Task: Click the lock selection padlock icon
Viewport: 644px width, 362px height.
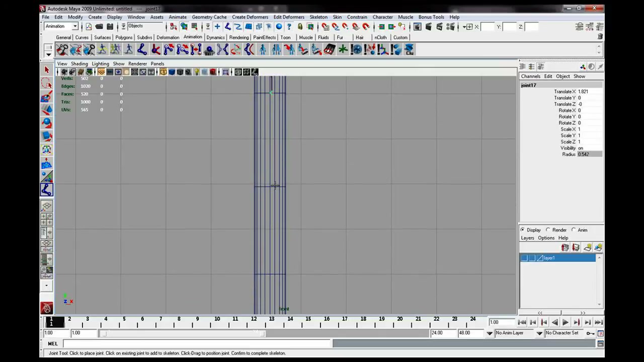Action: (300, 27)
